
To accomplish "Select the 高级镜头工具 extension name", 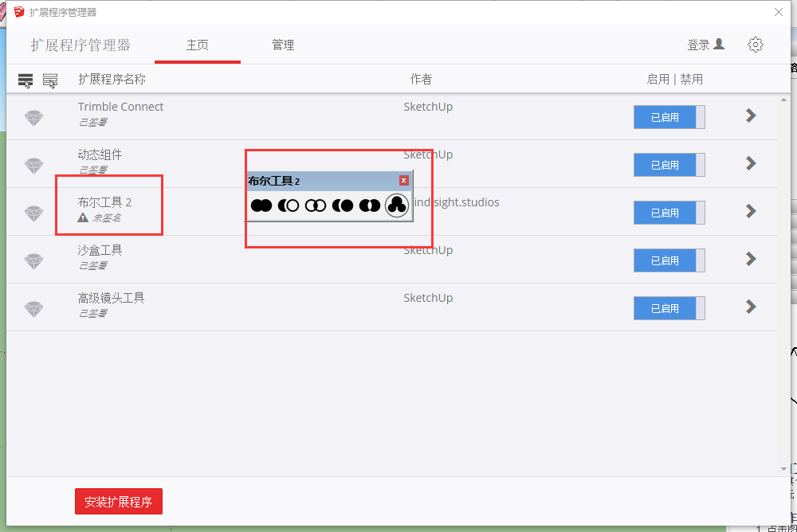I will pyautogui.click(x=111, y=298).
